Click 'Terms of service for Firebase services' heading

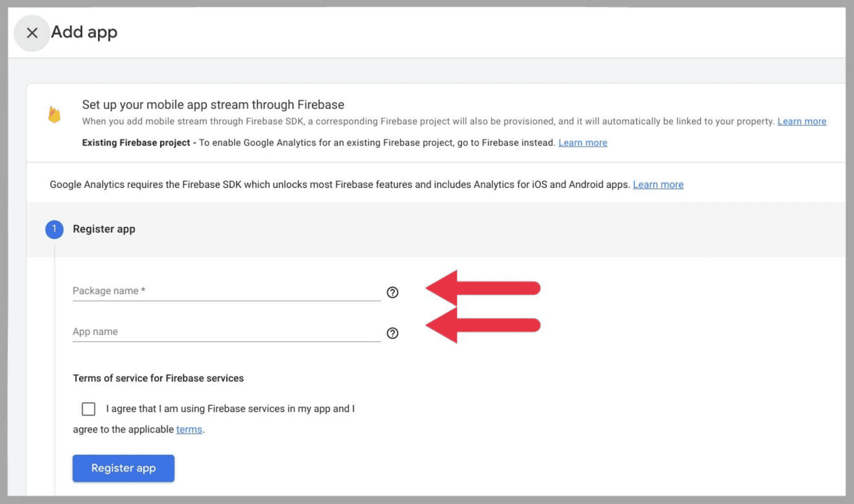click(x=158, y=378)
